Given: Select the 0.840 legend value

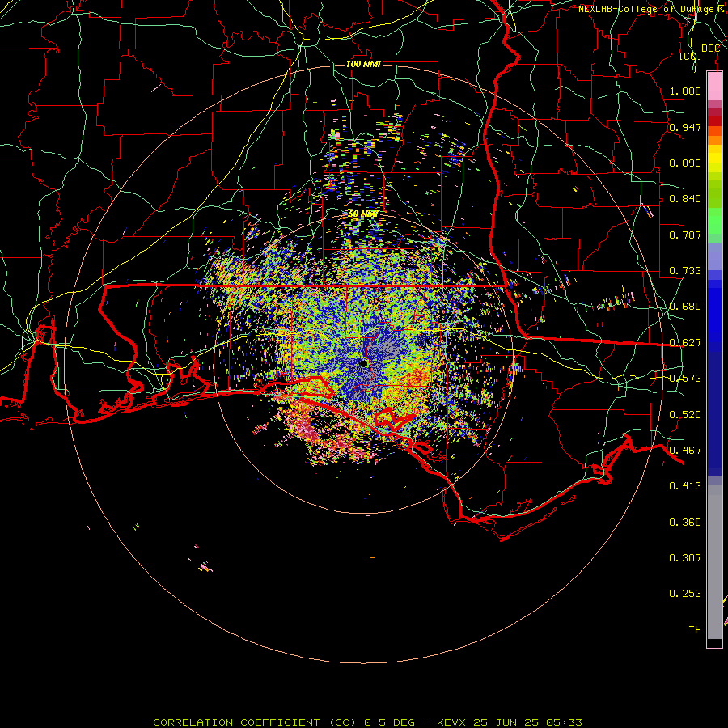Looking at the screenshot, I should click(x=685, y=199).
